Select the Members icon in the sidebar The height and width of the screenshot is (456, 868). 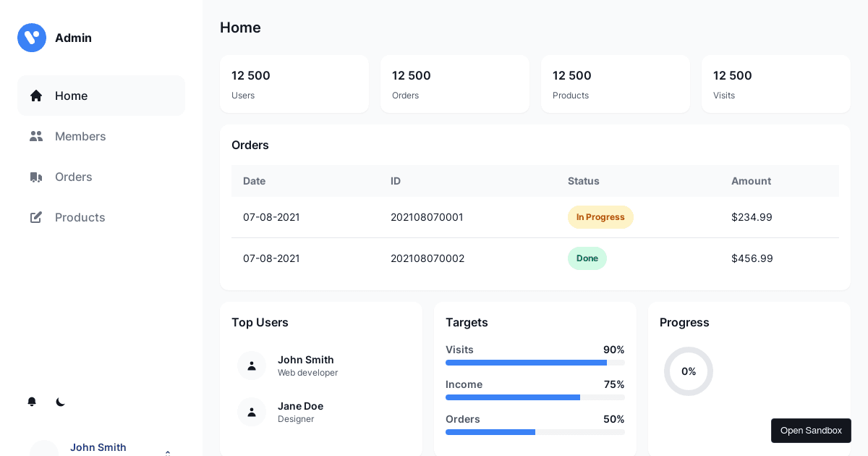click(x=36, y=136)
